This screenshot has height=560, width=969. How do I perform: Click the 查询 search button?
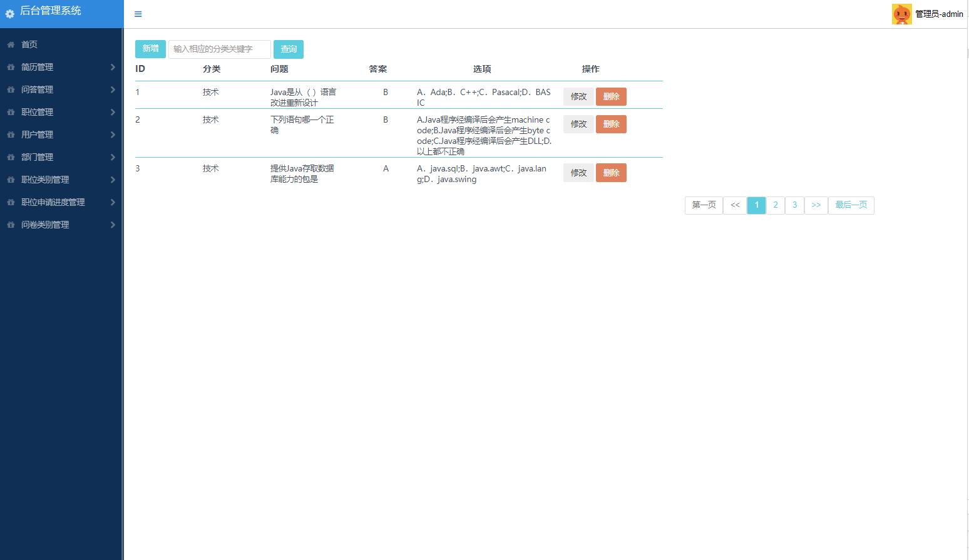[x=289, y=49]
